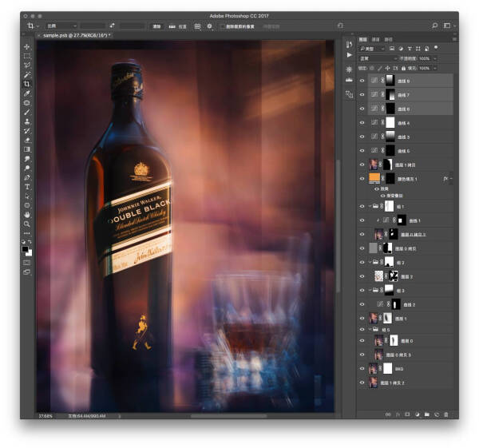Click the create new group folder icon
The height and width of the screenshot is (448, 479).
click(x=427, y=414)
